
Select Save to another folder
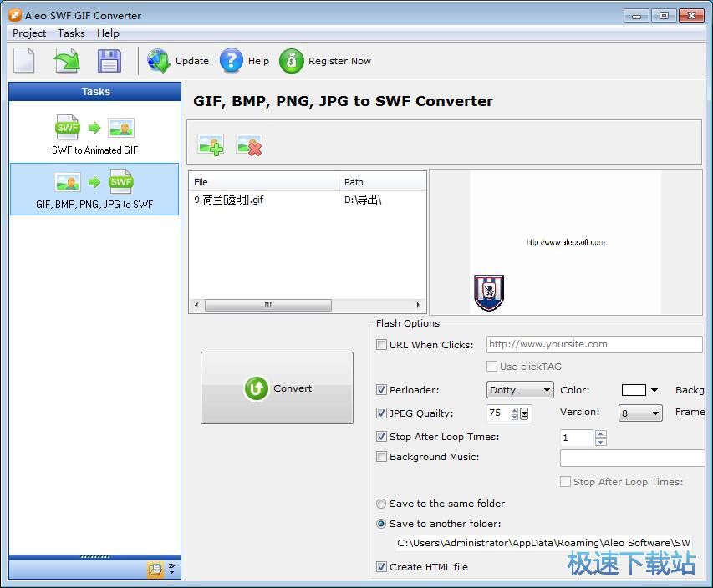381,524
